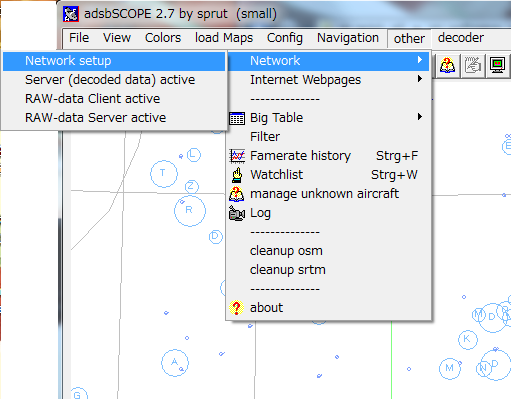
Task: Choose Filter from other menu
Action: (329, 137)
